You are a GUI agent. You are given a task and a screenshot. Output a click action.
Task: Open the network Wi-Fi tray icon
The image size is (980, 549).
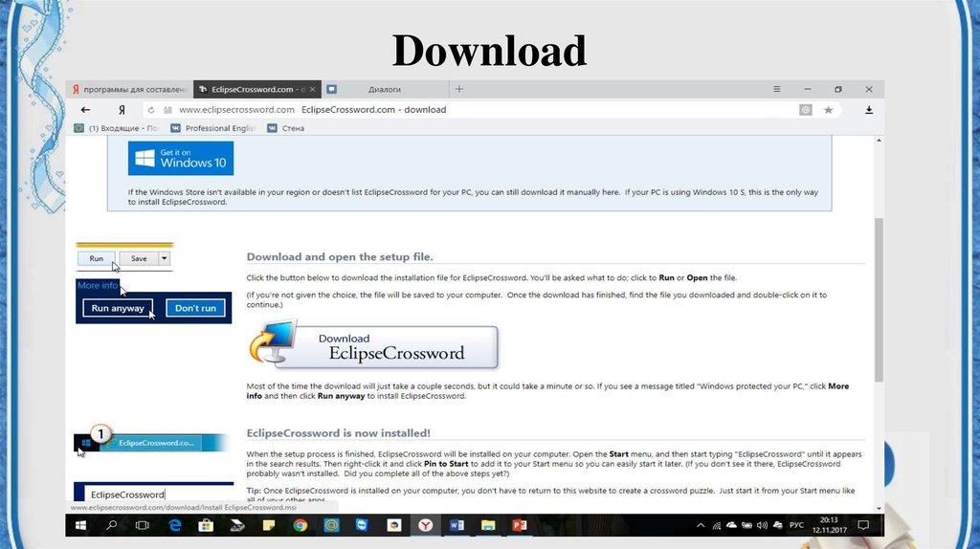pyautogui.click(x=716, y=525)
